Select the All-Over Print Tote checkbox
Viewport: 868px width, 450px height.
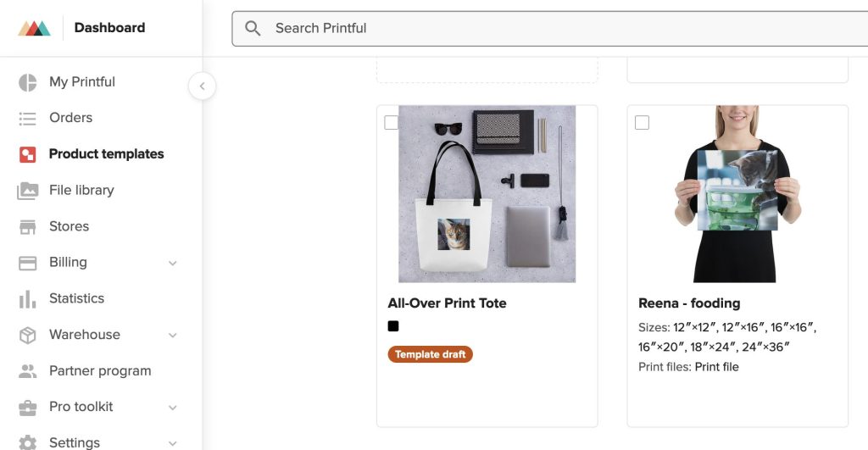click(392, 123)
